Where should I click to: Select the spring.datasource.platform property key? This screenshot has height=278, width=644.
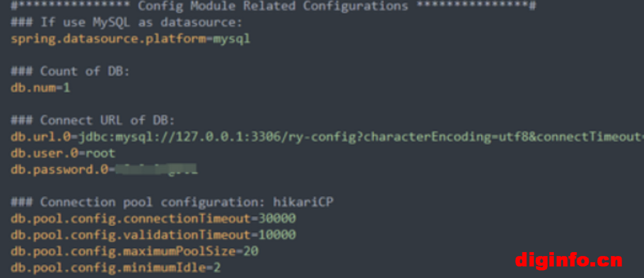click(108, 39)
